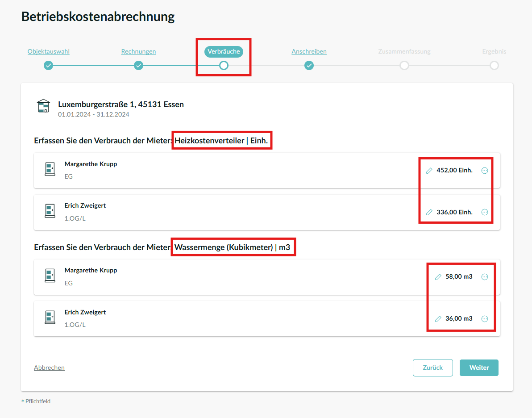Select the active Verbräuche step label
The width and height of the screenshot is (532, 418).
[224, 51]
